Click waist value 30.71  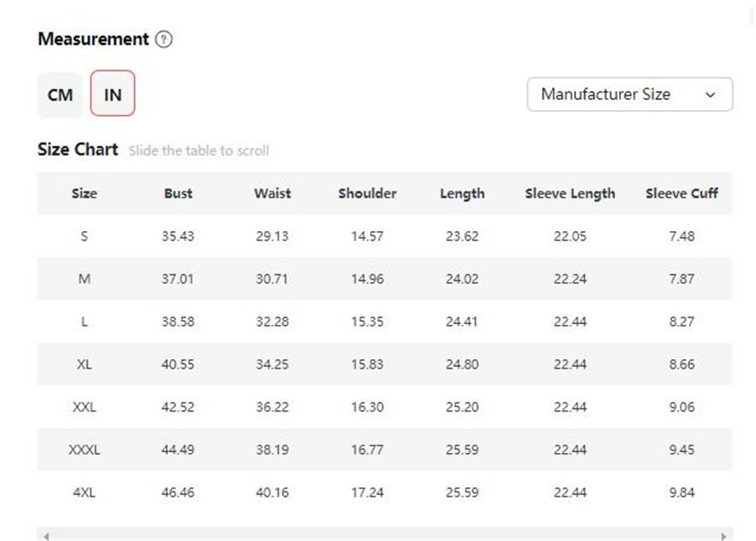(x=272, y=279)
